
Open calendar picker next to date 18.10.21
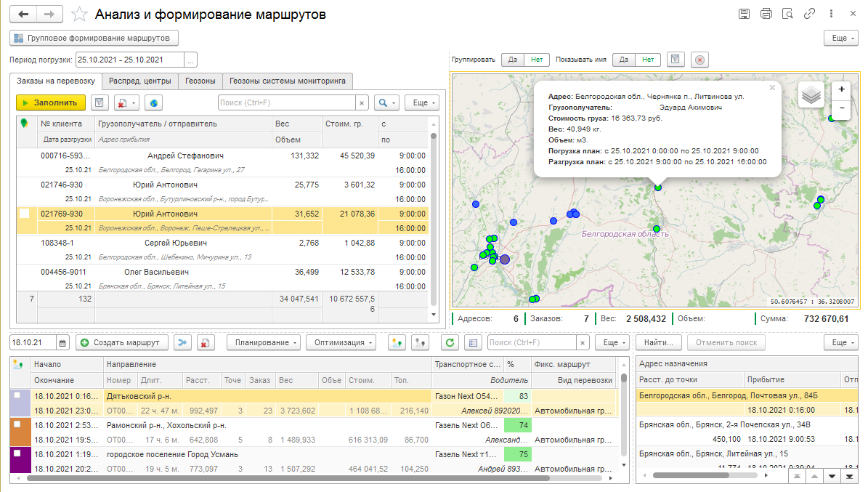point(62,342)
